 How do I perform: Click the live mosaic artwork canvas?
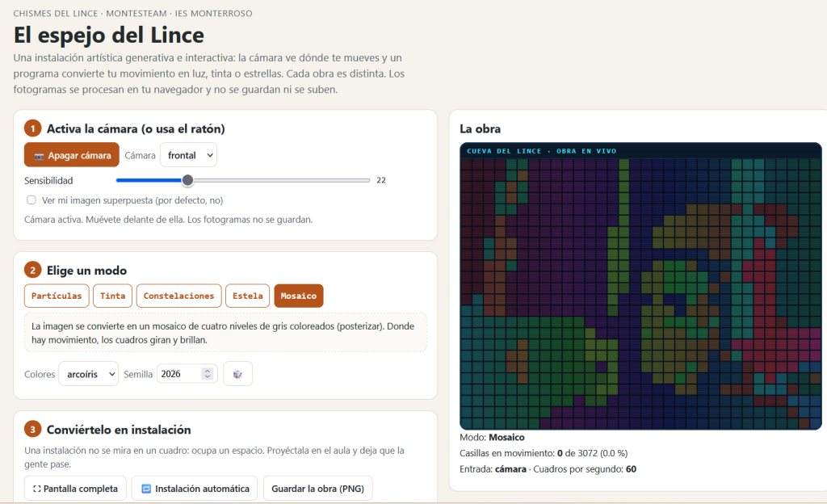[x=640, y=286]
